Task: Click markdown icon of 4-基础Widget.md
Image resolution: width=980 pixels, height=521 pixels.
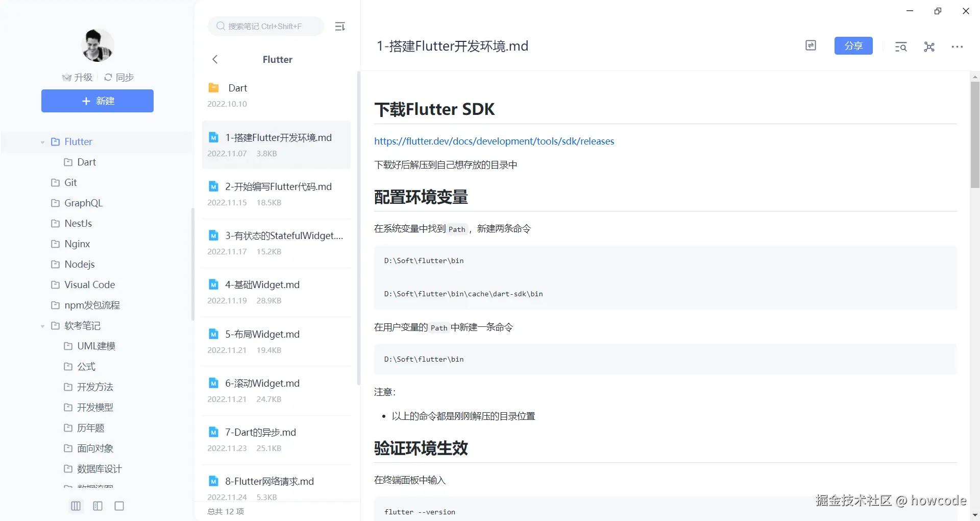Action: click(213, 285)
